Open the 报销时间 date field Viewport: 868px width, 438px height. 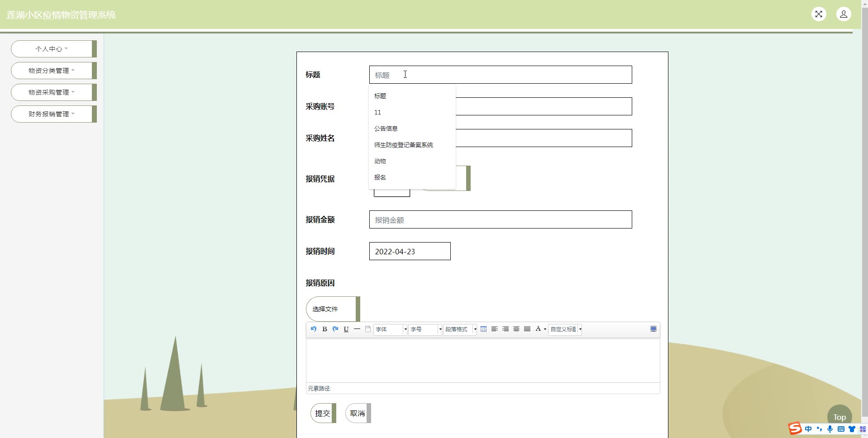pyautogui.click(x=410, y=251)
